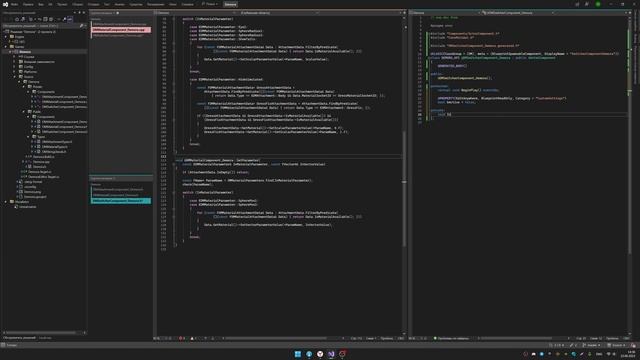Collapse the Visualizers folder node
640x360 pixels.
pyautogui.click(x=6, y=202)
